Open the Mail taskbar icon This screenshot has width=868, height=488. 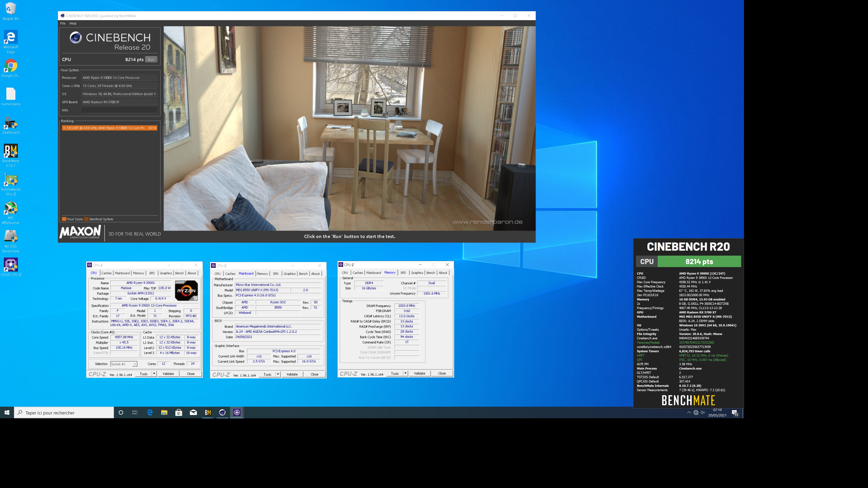point(193,412)
